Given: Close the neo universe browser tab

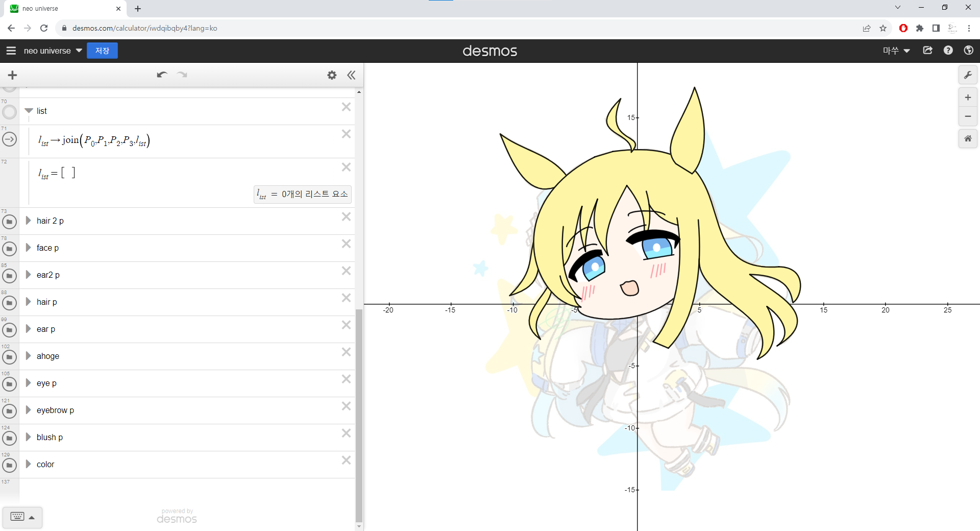Looking at the screenshot, I should click(118, 9).
